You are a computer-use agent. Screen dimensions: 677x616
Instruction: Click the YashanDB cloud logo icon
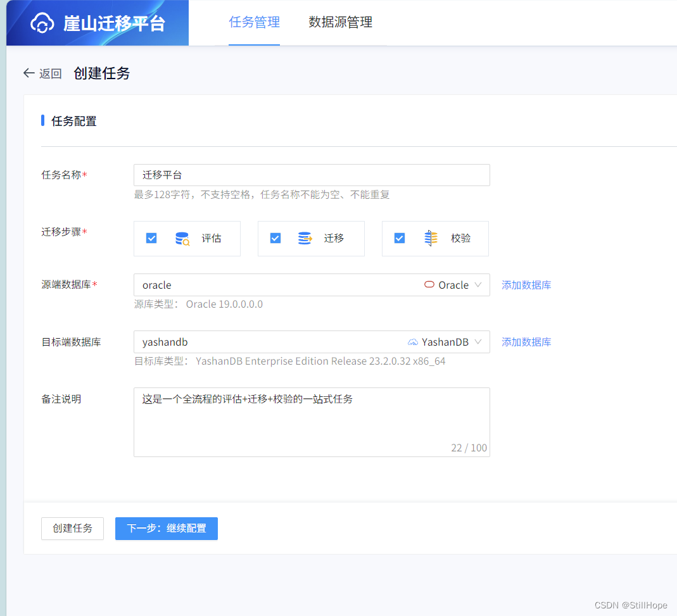[413, 342]
